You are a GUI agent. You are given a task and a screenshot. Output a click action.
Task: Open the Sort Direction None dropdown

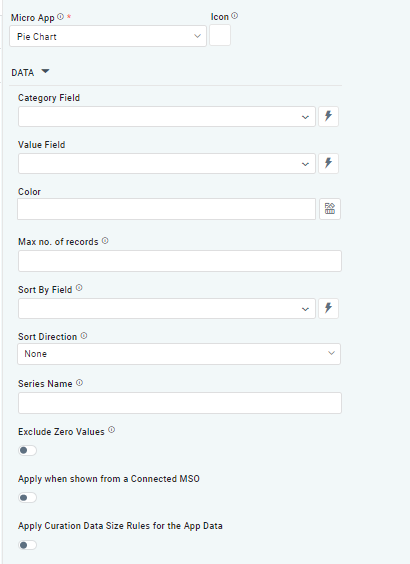179,354
